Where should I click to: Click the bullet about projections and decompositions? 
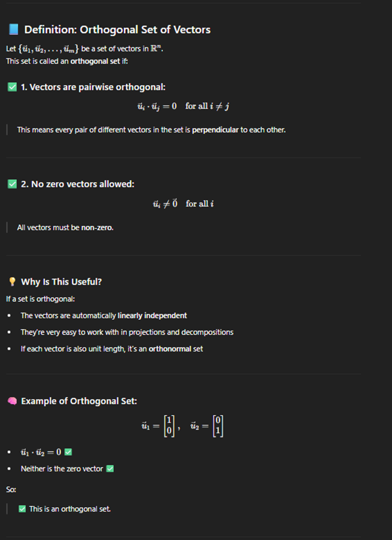pyautogui.click(x=127, y=332)
